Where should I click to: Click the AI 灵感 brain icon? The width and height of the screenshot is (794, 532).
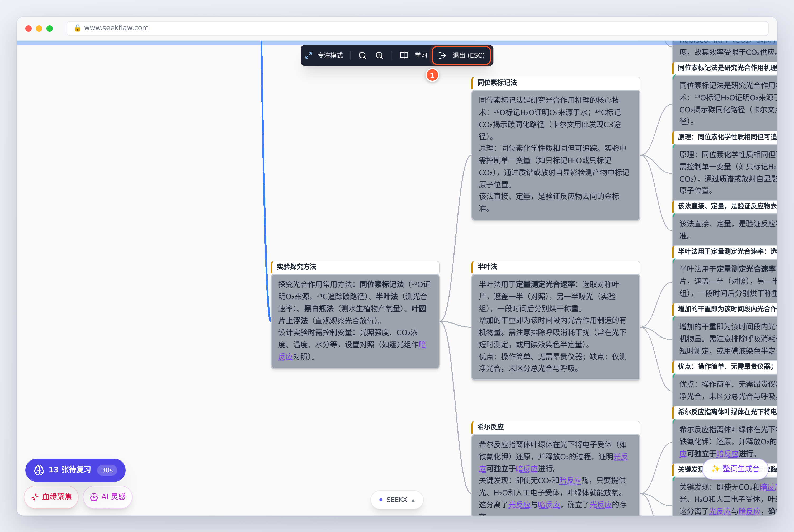94,497
